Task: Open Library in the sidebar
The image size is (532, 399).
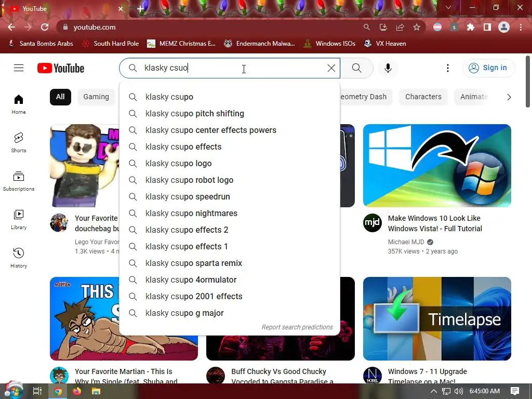Action: point(19,220)
